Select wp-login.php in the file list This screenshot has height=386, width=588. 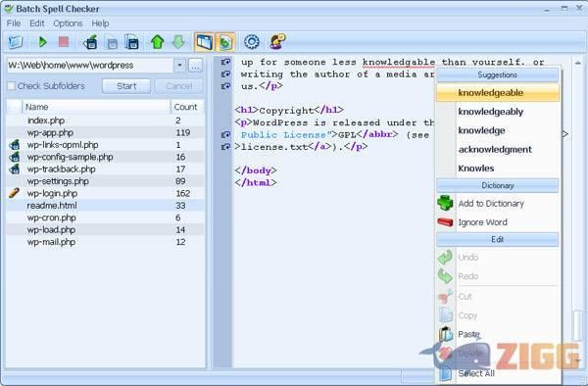pos(52,193)
